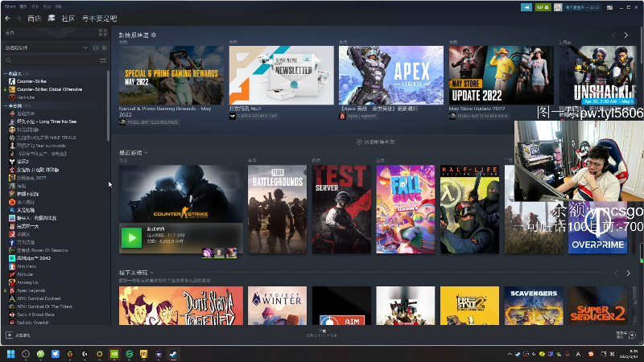The height and width of the screenshot is (362, 644).
Task: Collapse the uncategorized section in sidebar
Action: click(x=6, y=105)
